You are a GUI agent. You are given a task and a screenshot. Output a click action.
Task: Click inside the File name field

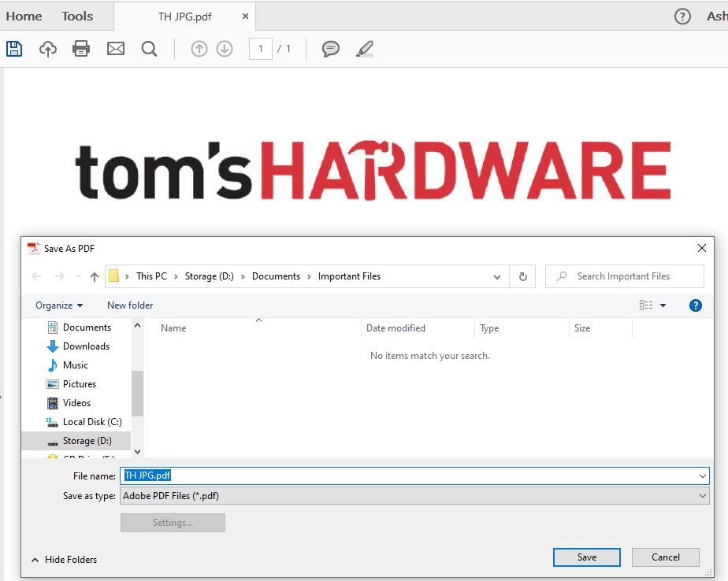315,476
